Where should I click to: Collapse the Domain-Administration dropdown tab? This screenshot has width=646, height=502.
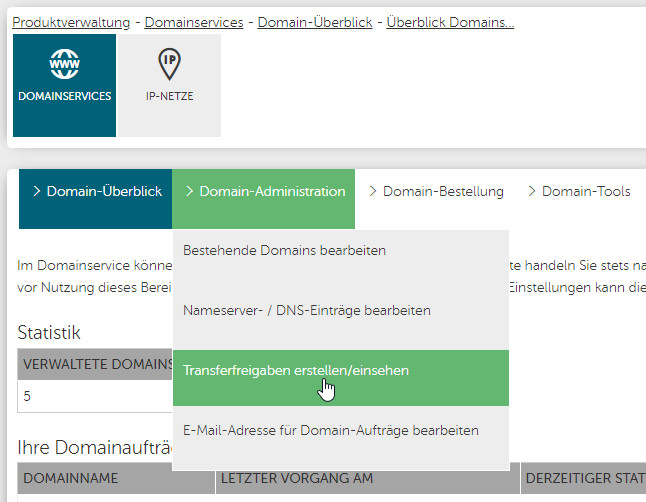pyautogui.click(x=264, y=191)
